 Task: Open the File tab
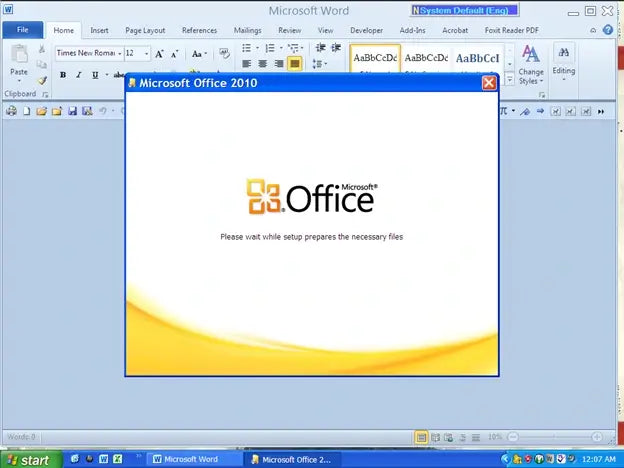pyautogui.click(x=23, y=30)
